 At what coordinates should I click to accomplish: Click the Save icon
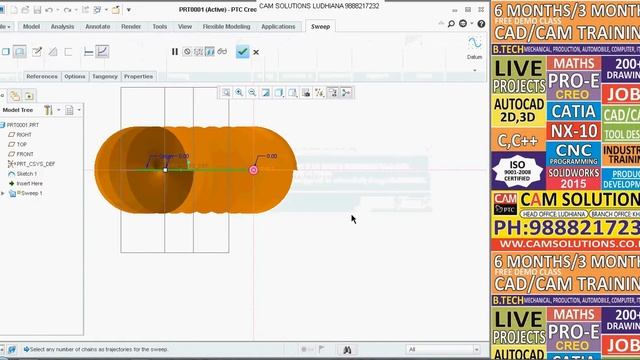[x=37, y=10]
